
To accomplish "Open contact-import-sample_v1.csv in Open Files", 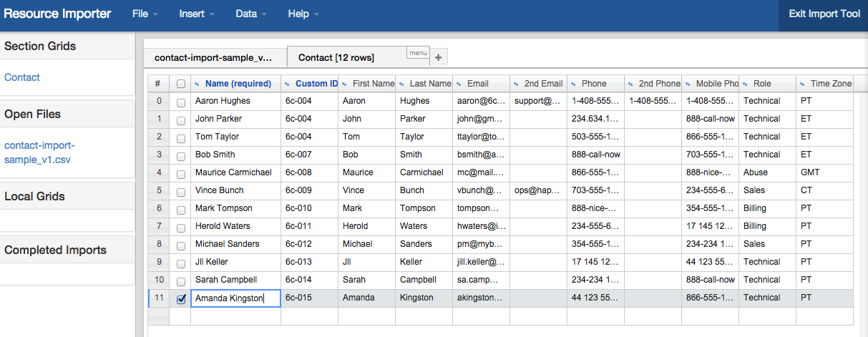I will point(39,152).
